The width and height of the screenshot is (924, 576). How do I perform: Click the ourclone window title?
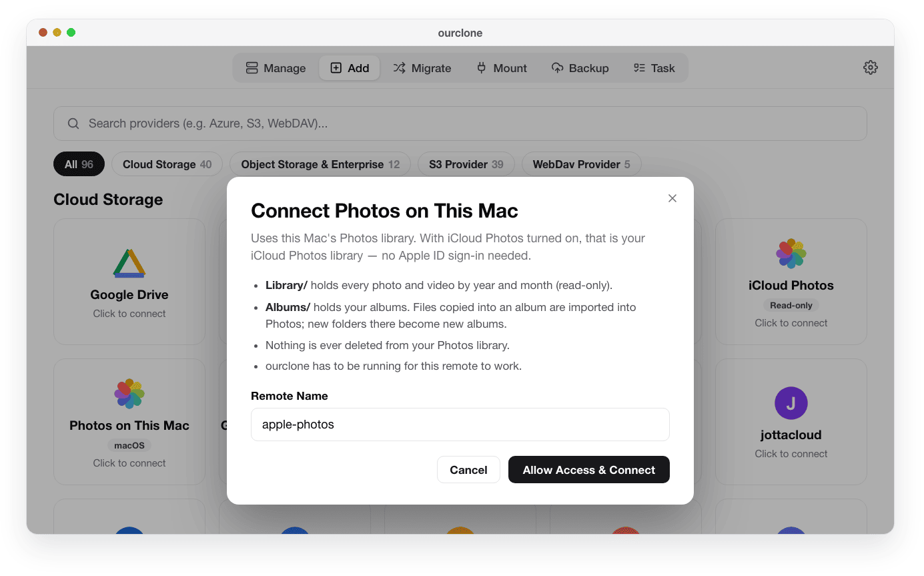tap(460, 33)
